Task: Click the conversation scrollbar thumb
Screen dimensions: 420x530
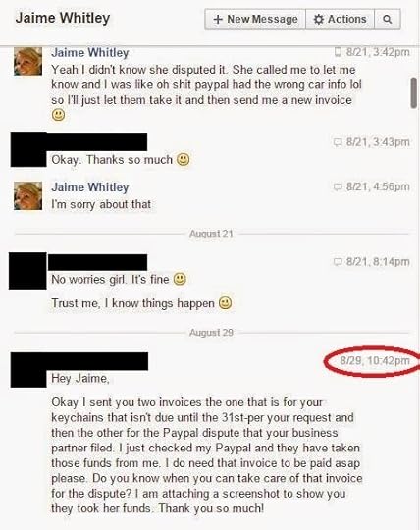Action: (413, 93)
